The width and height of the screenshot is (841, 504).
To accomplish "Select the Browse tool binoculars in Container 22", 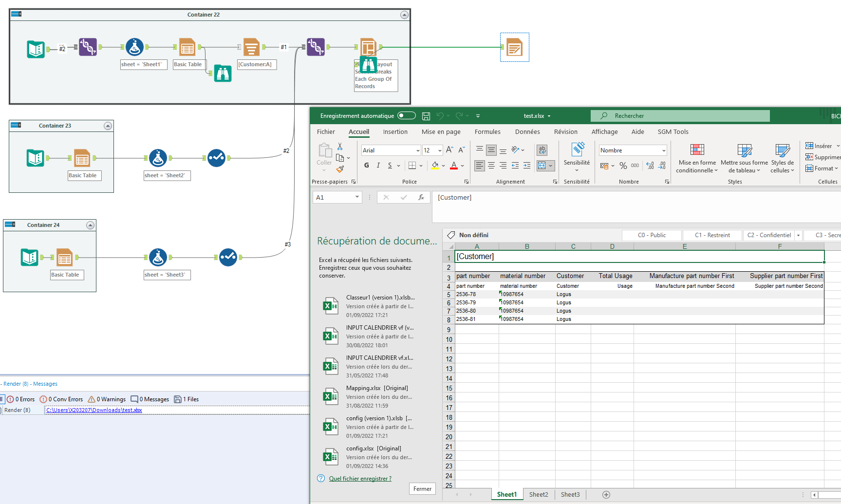I will click(223, 73).
